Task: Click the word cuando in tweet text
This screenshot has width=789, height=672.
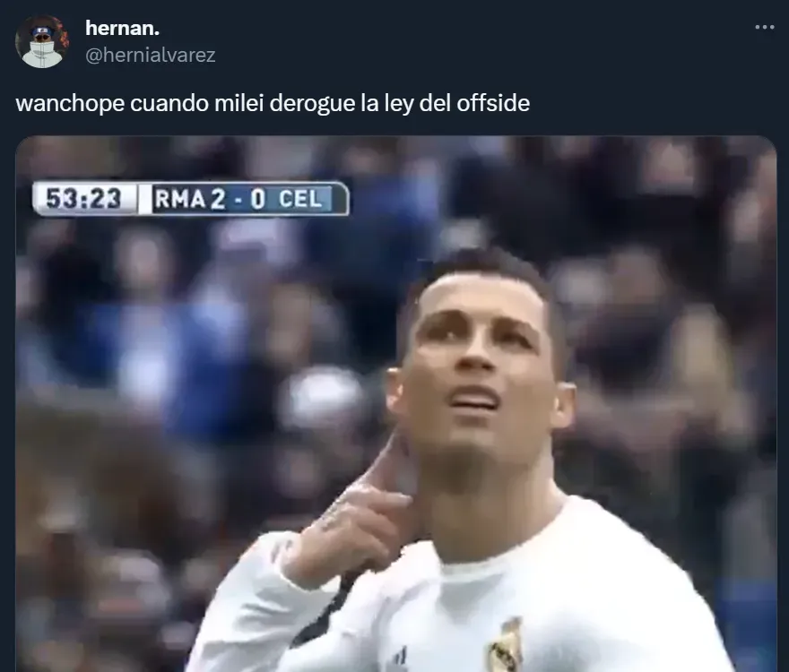Action: tap(169, 104)
